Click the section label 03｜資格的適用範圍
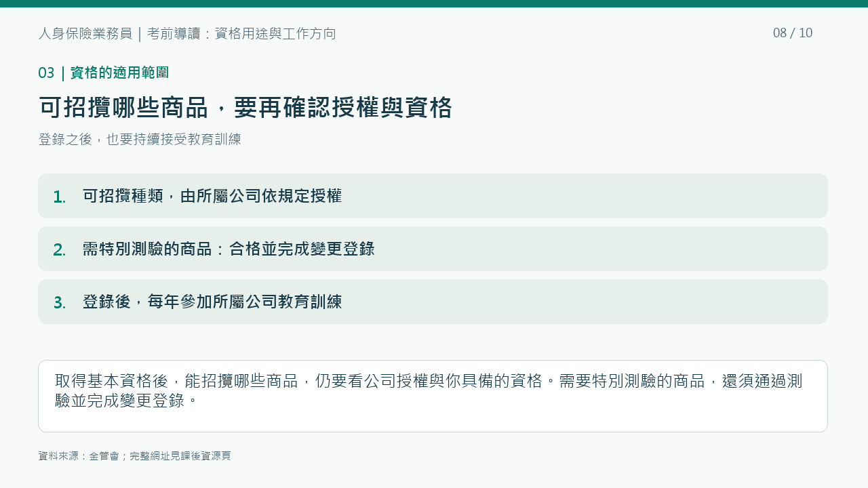Viewport: 868px width, 488px height. (104, 73)
